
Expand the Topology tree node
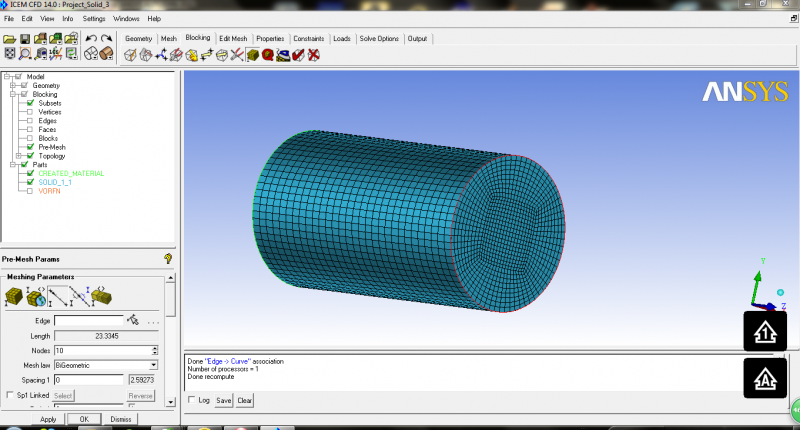(20, 156)
